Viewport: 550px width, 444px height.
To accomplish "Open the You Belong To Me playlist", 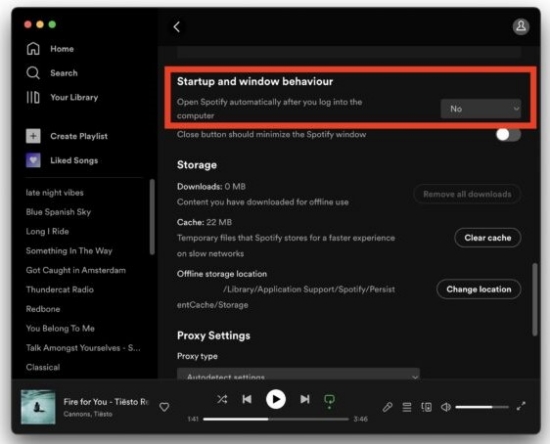I will (x=60, y=329).
